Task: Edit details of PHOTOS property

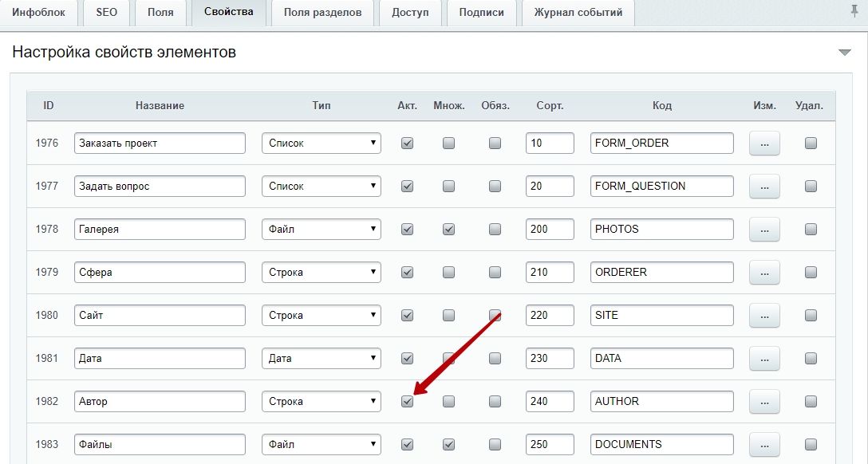Action: [764, 229]
